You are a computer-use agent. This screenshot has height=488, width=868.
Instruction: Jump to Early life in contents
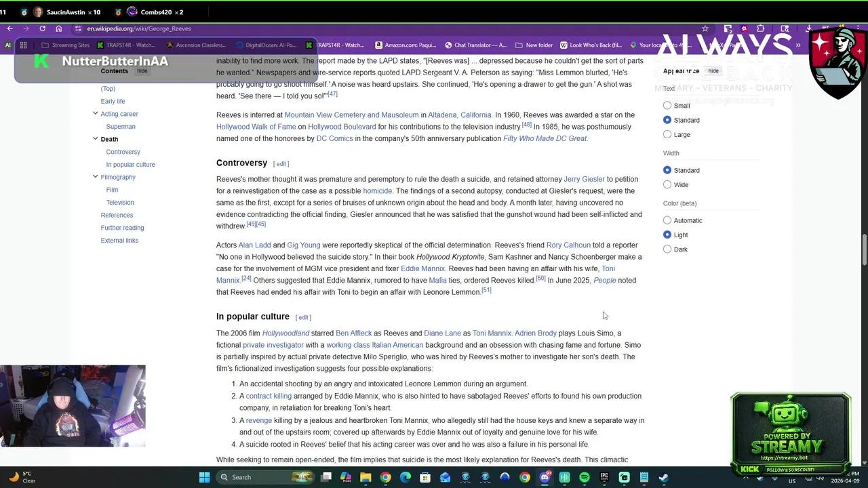(113, 102)
